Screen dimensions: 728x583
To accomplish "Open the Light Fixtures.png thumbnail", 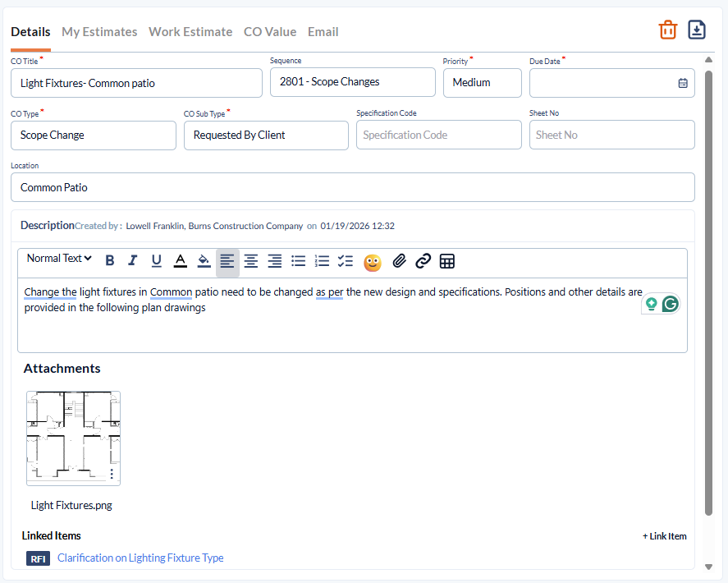I will (x=73, y=438).
